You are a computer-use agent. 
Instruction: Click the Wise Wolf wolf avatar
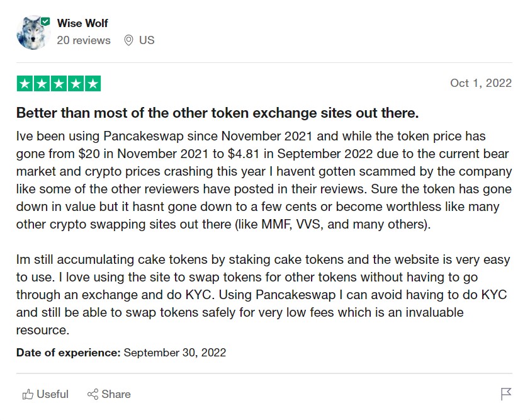(x=33, y=33)
